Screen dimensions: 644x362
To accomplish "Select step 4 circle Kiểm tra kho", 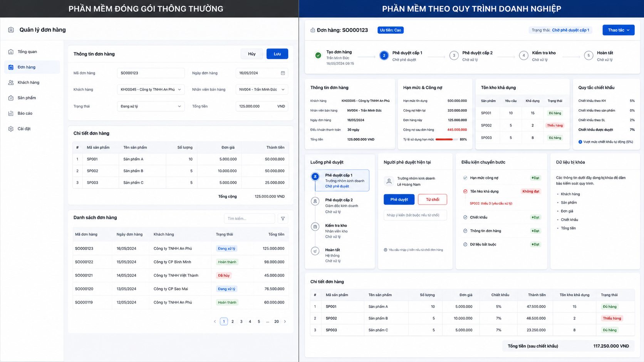I will [x=523, y=55].
